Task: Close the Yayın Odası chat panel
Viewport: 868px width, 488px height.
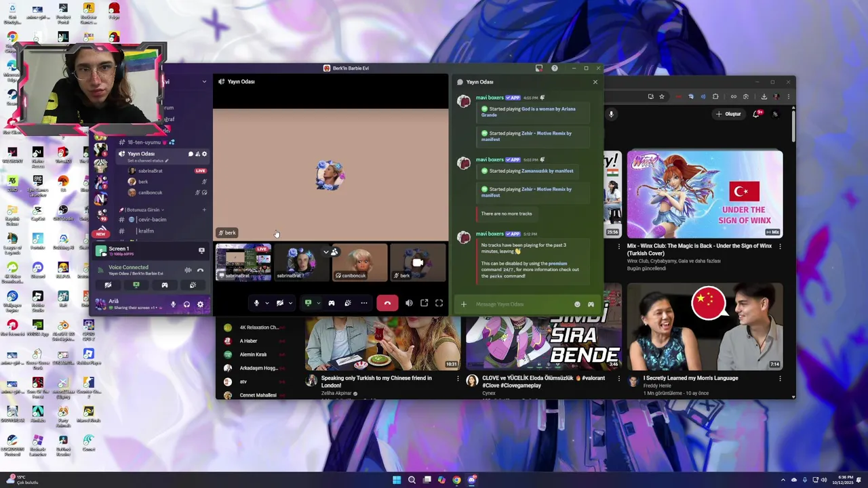Action: coord(595,82)
